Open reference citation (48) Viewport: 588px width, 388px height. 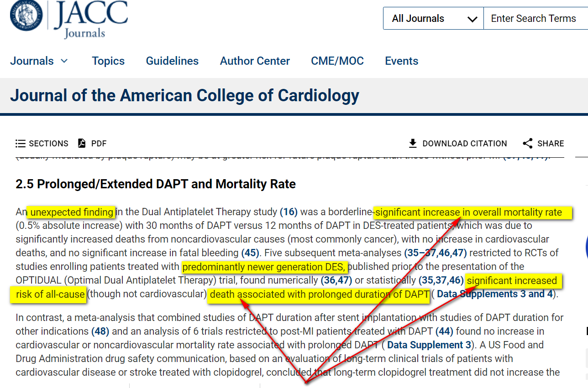[100, 331]
